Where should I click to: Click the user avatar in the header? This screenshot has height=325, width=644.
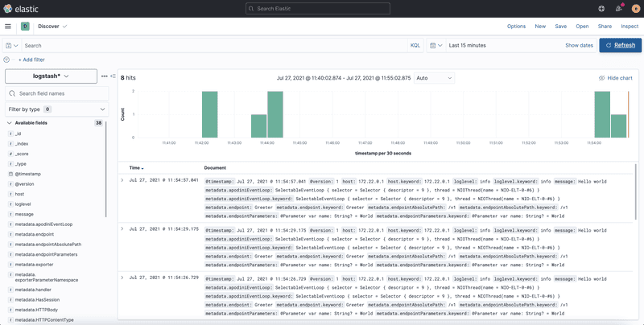(635, 8)
